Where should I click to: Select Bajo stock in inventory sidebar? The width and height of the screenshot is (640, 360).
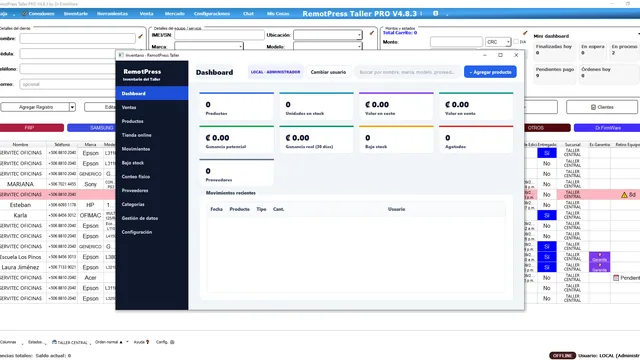(x=152, y=163)
